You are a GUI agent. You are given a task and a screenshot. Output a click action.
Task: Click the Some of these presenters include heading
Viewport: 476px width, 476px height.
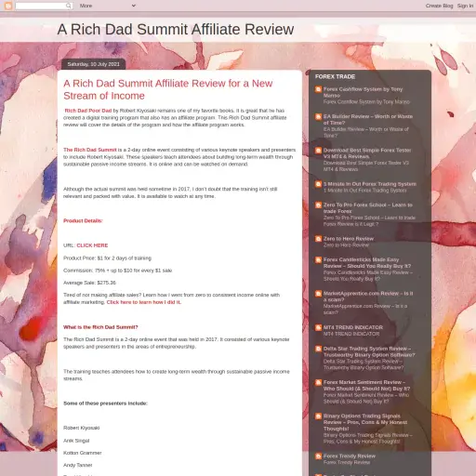point(105,403)
